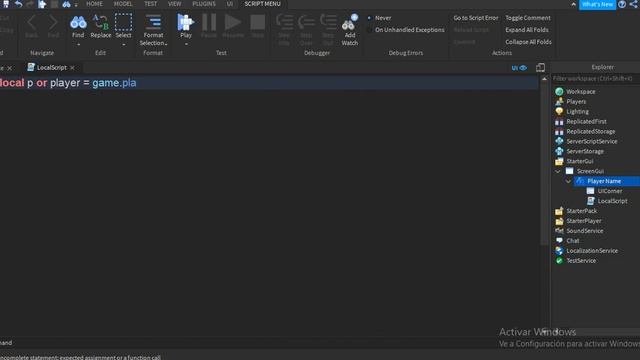Click the device emulator icon above the editor

click(x=540, y=67)
